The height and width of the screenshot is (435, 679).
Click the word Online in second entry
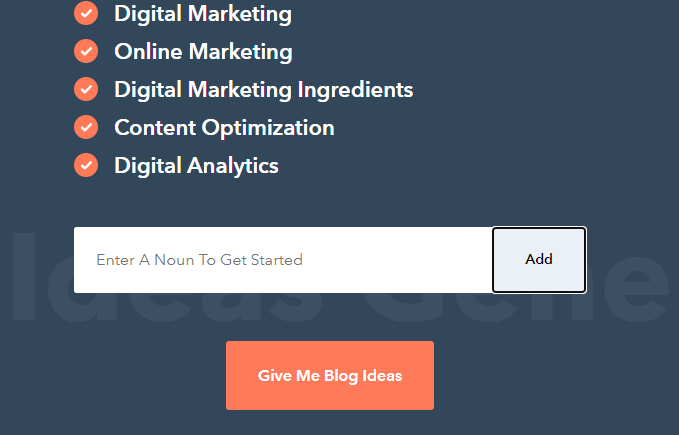148,52
